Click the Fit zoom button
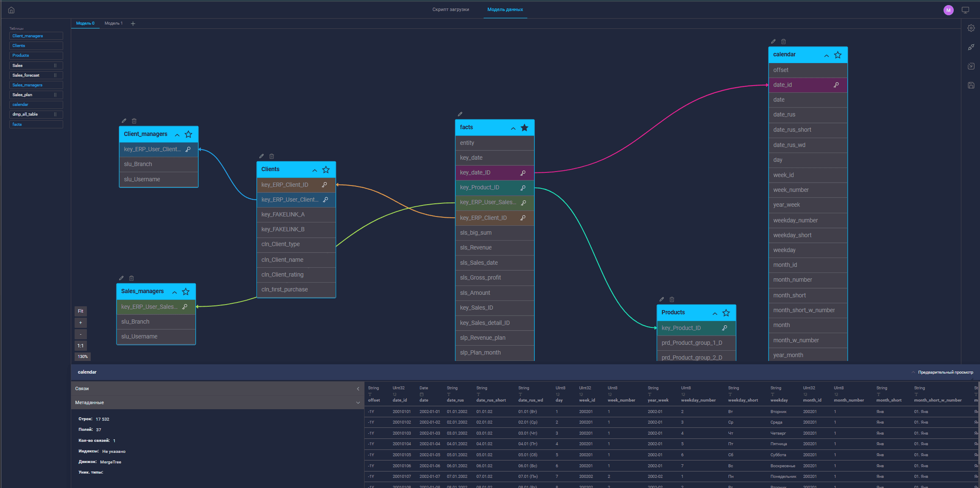 tap(81, 311)
